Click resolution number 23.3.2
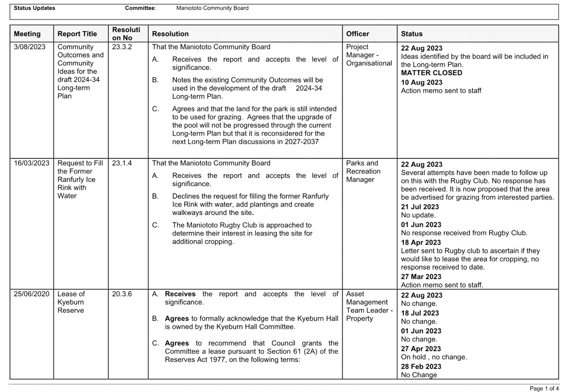This screenshot has height=392, width=568. tap(122, 47)
